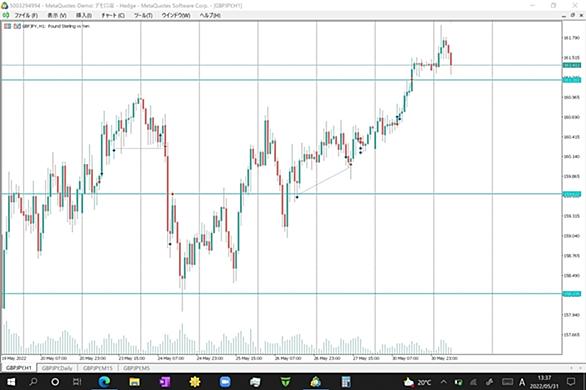Open the 表示 (V) menu
The image size is (586, 390).
[x=57, y=15]
